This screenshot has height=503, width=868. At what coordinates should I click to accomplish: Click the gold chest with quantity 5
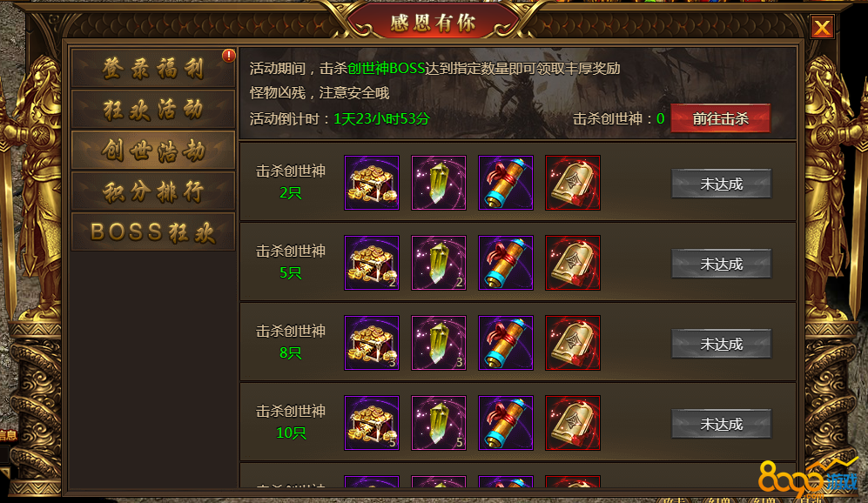point(372,423)
